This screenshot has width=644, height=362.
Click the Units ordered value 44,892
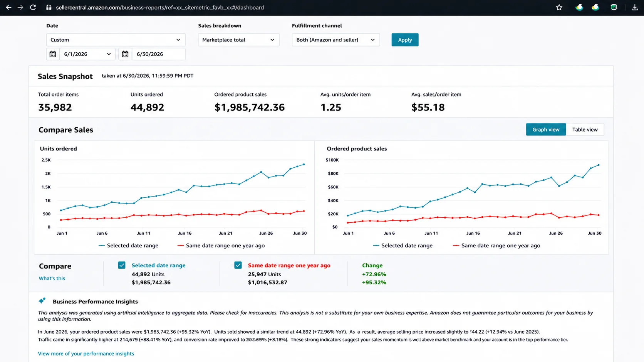[147, 107]
